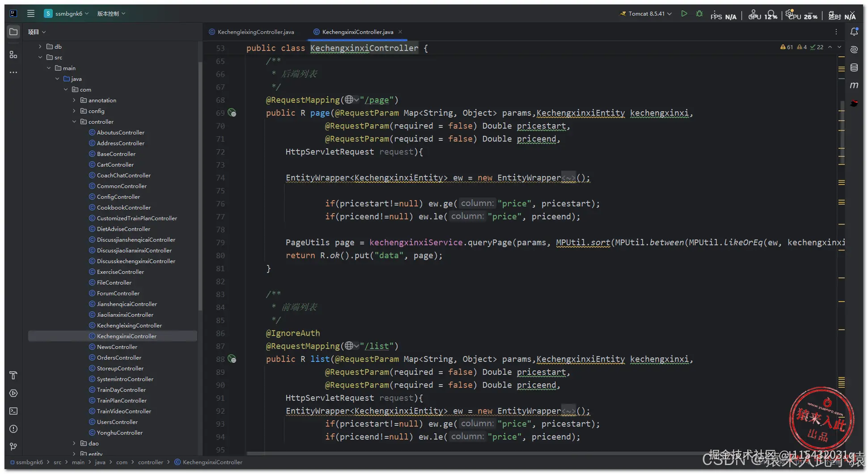
Task: Follow the "/list" mapping link
Action: pos(377,346)
